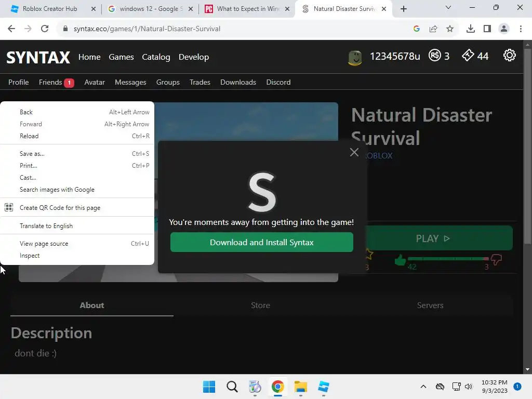Screen dimensions: 532x399
Task: Choose Save as in context menu
Action: (x=77, y=154)
